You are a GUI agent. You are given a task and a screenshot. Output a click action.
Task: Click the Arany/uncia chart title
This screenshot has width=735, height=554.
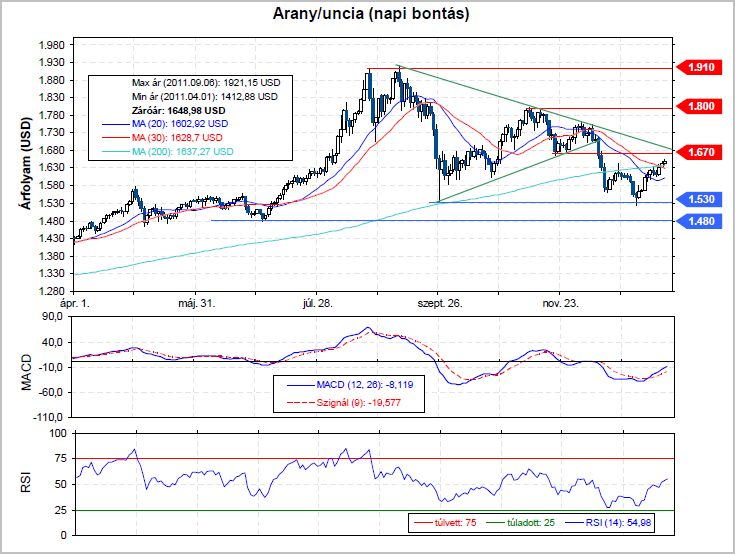coord(371,15)
